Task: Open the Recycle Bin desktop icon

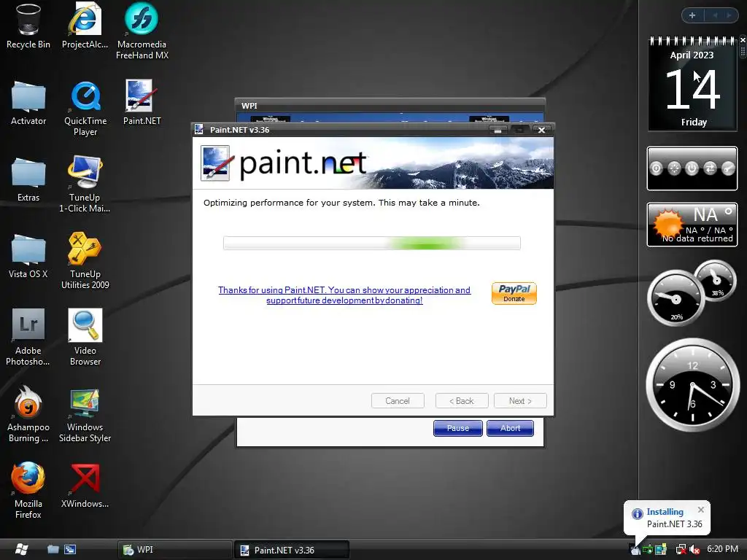Action: [x=28, y=26]
